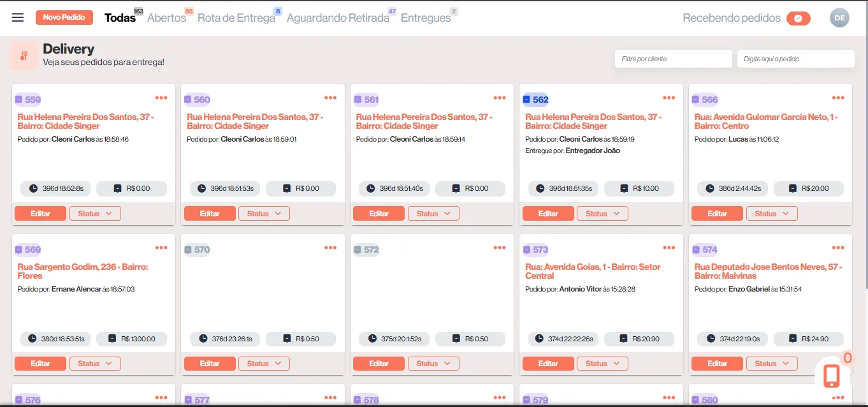
Task: Open three-dot menu on order 570
Action: click(x=330, y=248)
